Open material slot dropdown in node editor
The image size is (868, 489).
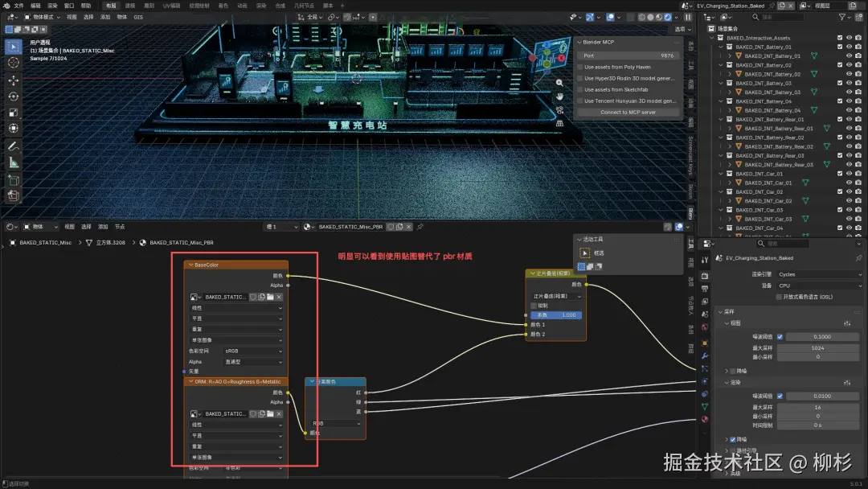click(282, 227)
